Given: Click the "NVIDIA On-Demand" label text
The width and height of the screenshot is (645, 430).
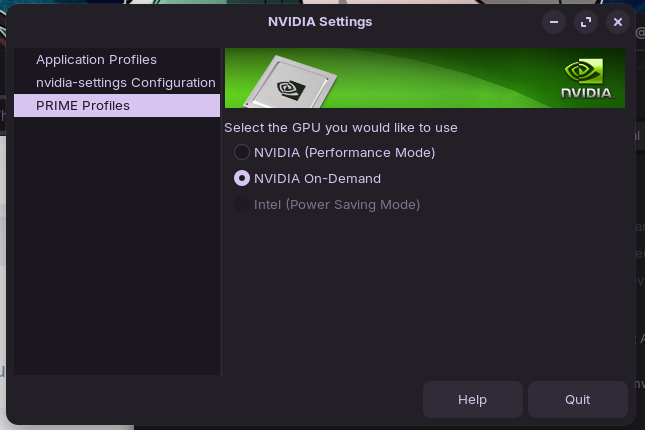Looking at the screenshot, I should click(317, 179).
